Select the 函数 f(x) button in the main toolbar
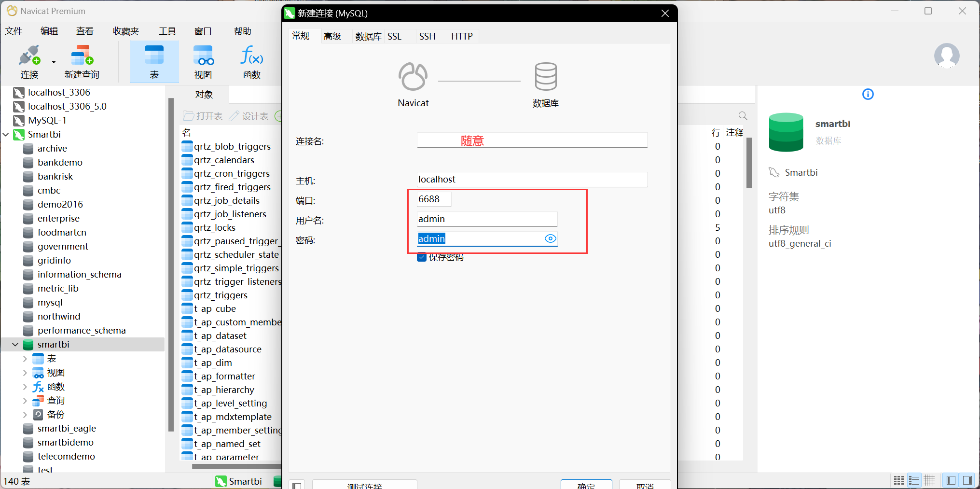This screenshot has width=980, height=489. (252, 62)
